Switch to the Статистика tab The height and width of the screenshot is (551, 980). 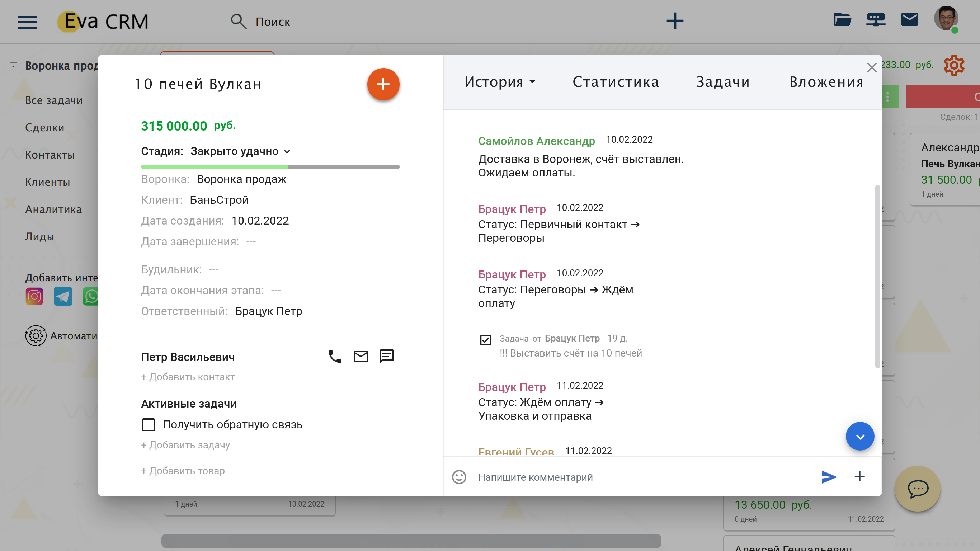tap(616, 82)
